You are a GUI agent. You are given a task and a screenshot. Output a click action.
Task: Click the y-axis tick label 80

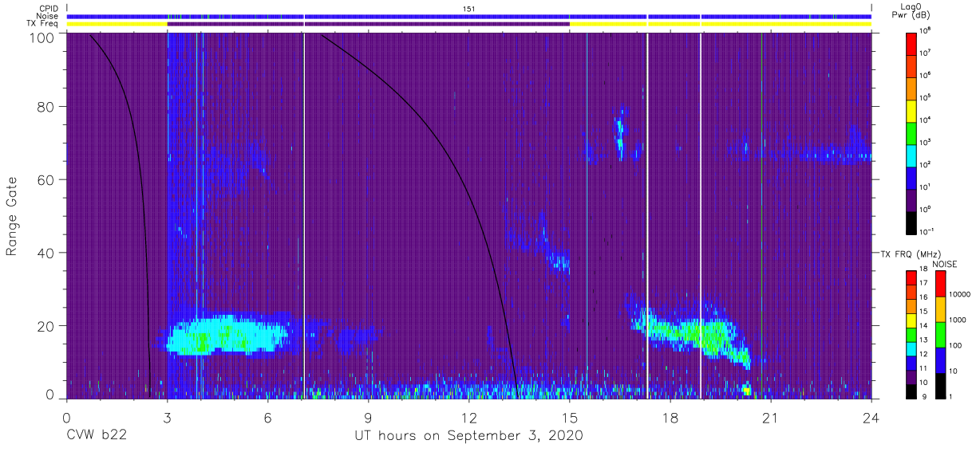[46, 107]
